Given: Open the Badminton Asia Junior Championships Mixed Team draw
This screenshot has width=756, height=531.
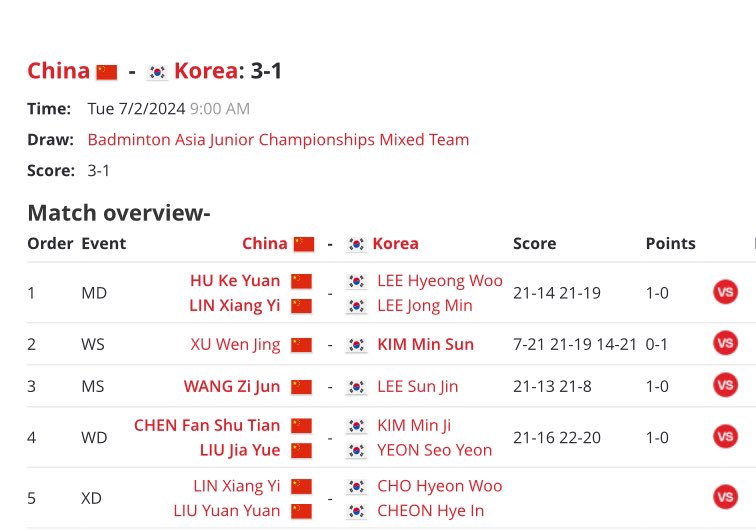Looking at the screenshot, I should click(x=278, y=139).
